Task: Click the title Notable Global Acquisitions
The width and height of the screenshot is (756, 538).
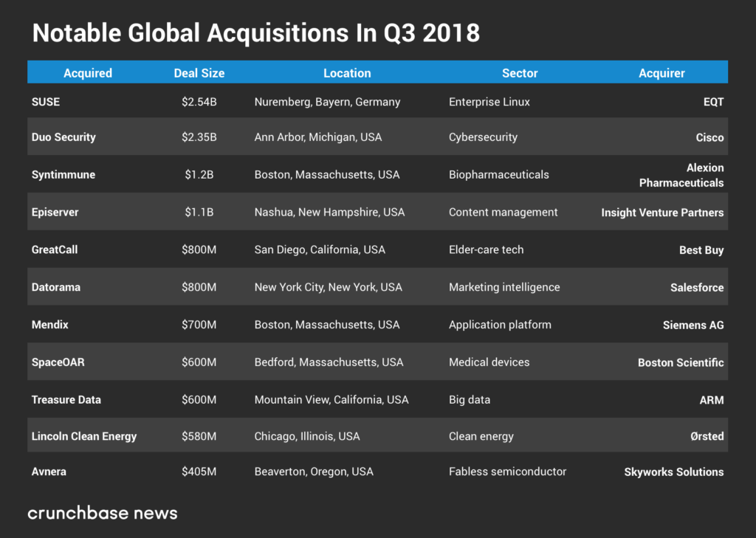Action: (255, 33)
